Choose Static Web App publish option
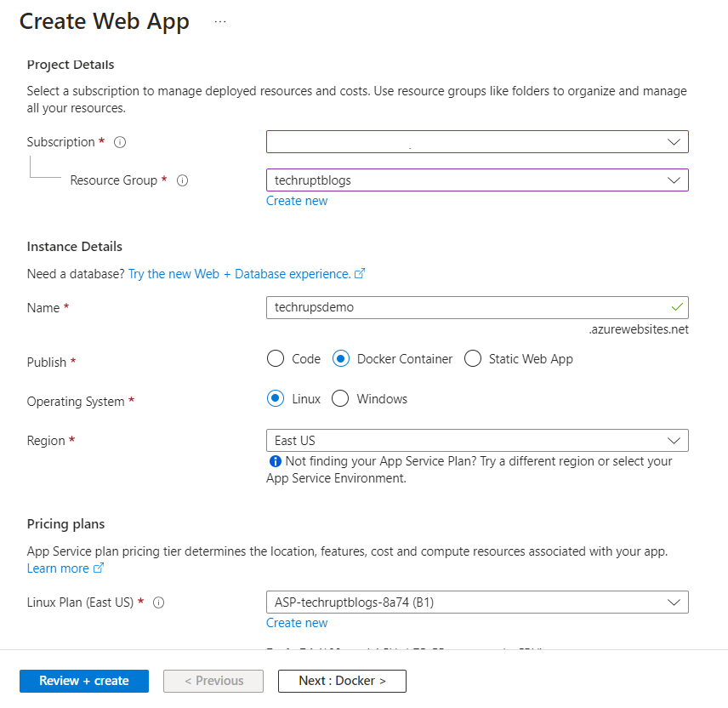728x708 pixels. tap(473, 359)
